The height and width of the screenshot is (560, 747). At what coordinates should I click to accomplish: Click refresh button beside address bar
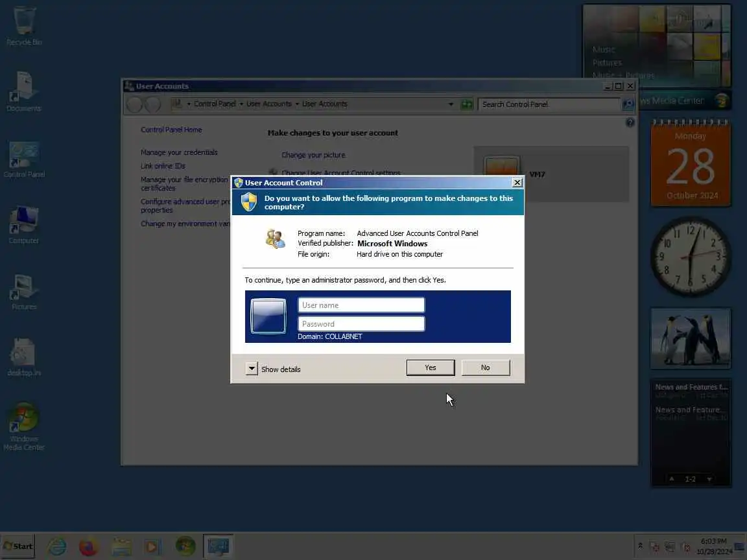(467, 104)
